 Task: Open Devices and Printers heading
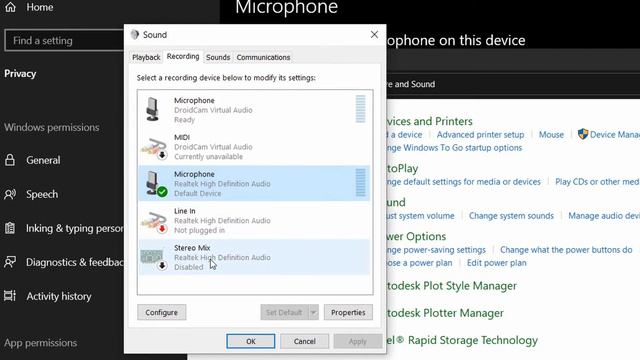pyautogui.click(x=429, y=121)
